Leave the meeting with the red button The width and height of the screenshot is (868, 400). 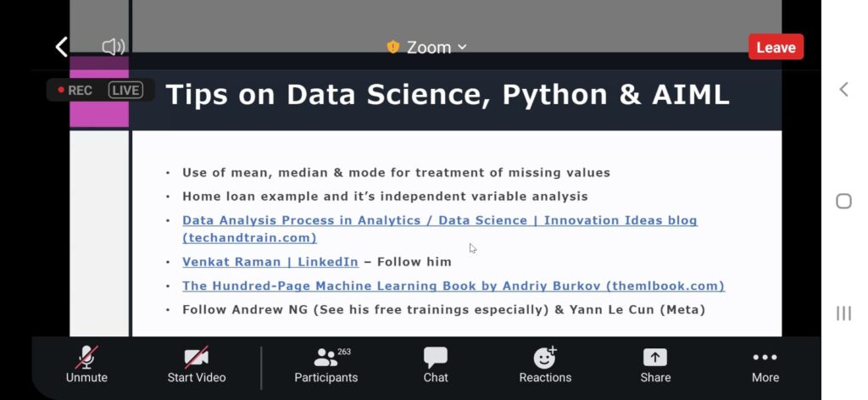[x=775, y=47]
